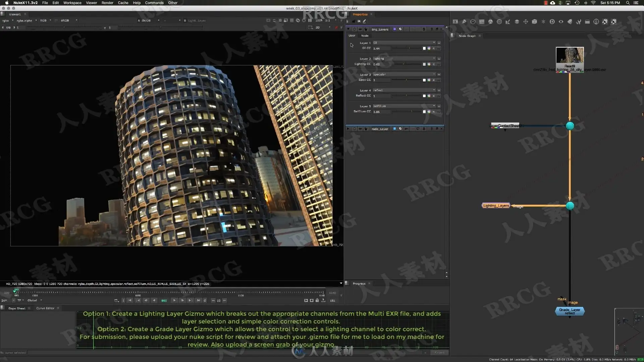Open the Views eye icon
Viewport: 644px width, 362px height.
tap(561, 21)
